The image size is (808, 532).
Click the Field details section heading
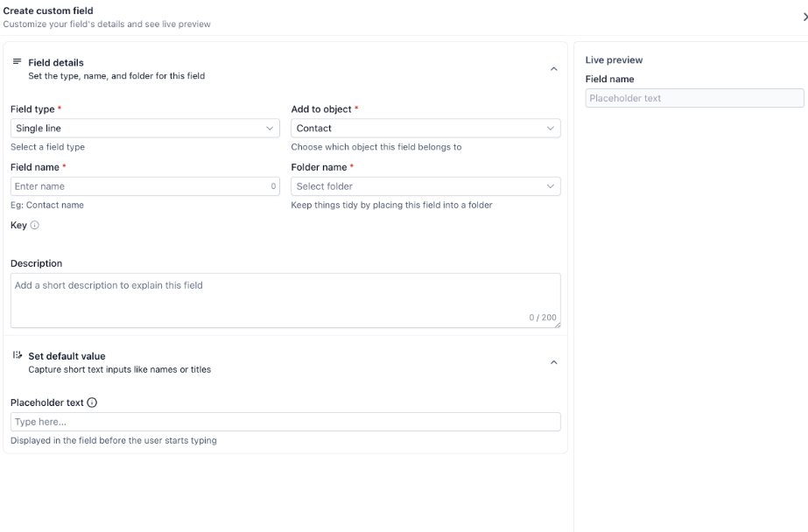(56, 63)
